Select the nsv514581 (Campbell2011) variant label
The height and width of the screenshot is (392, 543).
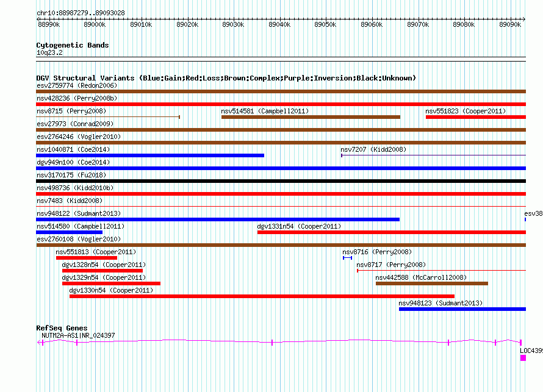[x=265, y=111]
